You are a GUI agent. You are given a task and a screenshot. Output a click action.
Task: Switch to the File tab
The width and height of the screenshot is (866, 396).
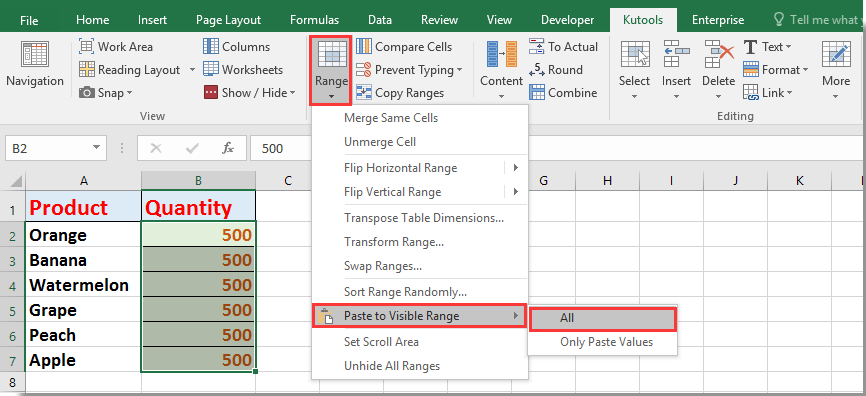(x=29, y=20)
